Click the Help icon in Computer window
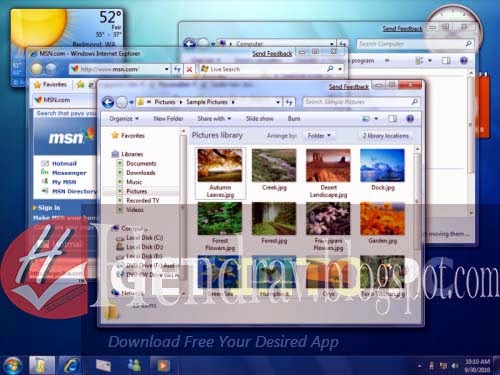 coord(464,60)
